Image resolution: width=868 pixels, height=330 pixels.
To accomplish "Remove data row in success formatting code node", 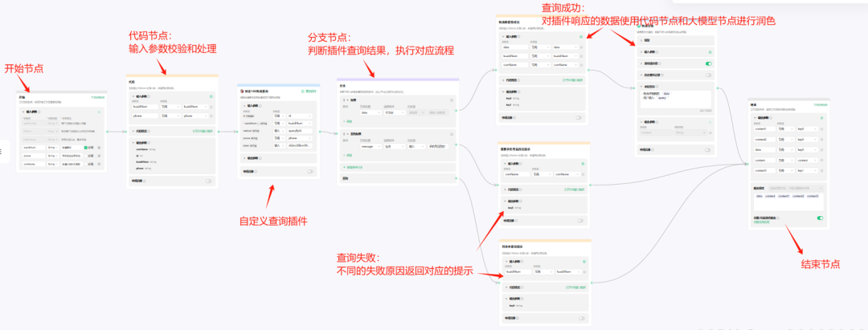I will coord(581,47).
